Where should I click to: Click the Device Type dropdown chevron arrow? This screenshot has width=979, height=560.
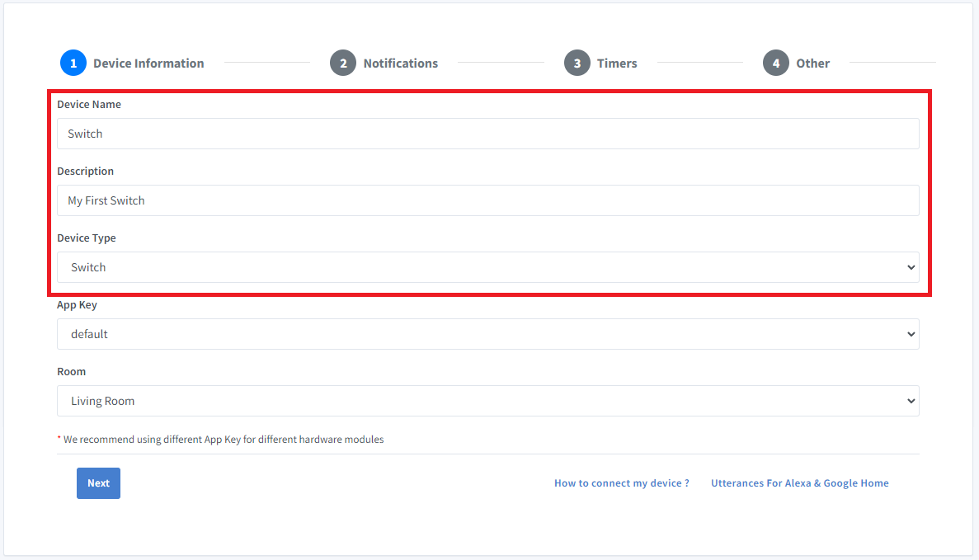(911, 267)
